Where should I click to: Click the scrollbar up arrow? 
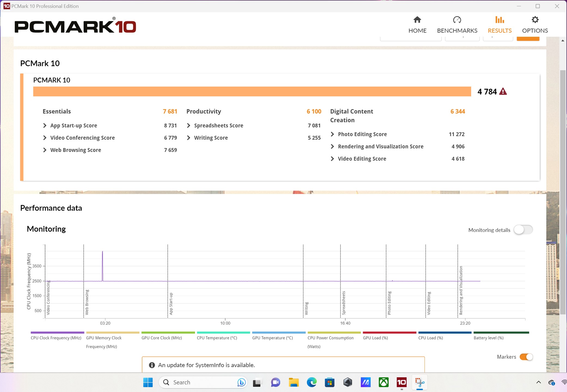click(563, 41)
